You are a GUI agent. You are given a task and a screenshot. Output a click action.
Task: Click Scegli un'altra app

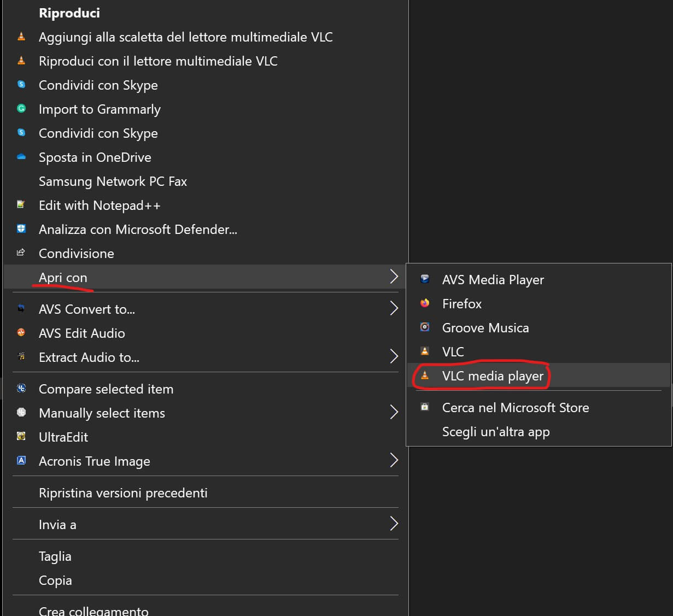pyautogui.click(x=496, y=432)
